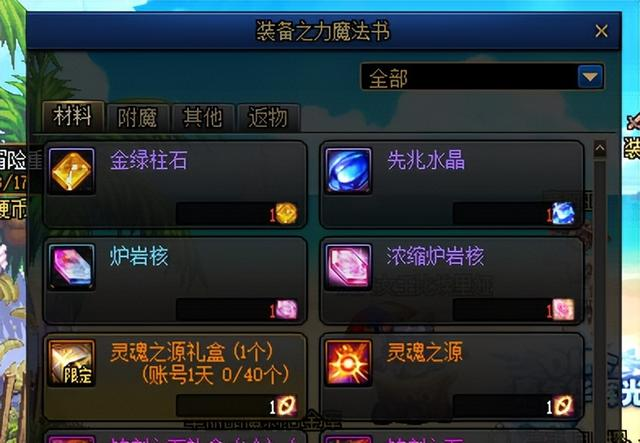Click the scrollbar up arrow
This screenshot has height=443, width=640.
[600, 149]
